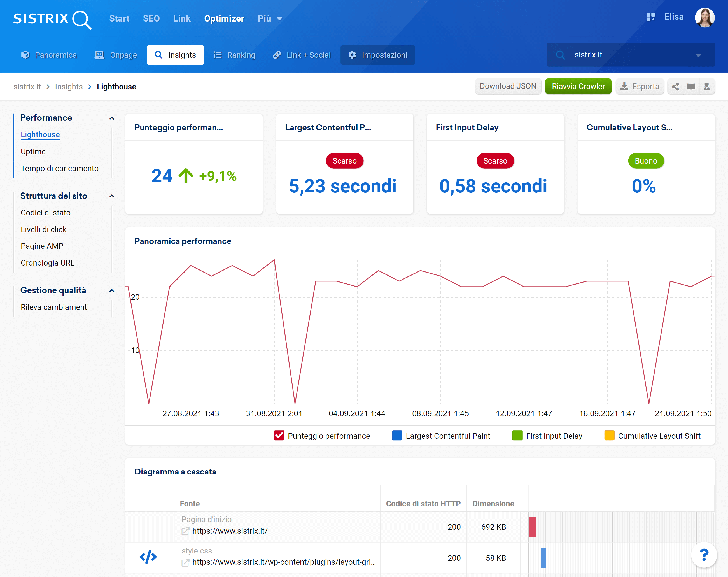Click Scarso badge in First Input Delay card
728x577 pixels.
pyautogui.click(x=495, y=161)
